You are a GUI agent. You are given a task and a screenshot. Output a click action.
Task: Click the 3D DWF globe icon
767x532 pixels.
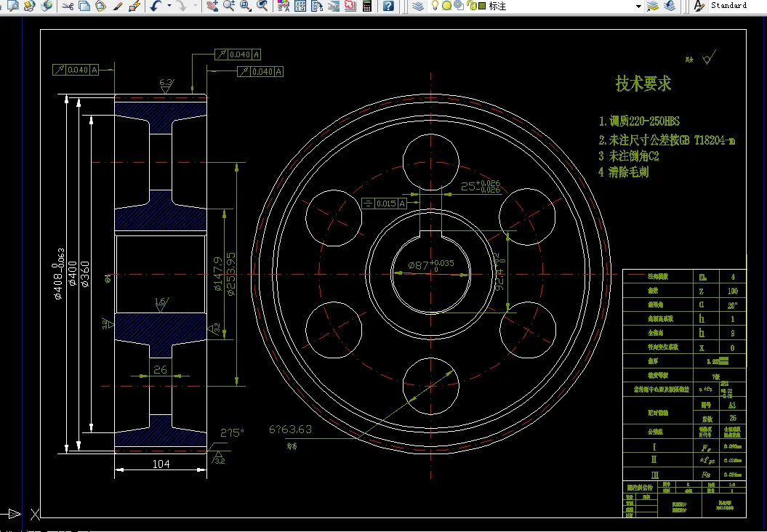[x=47, y=6]
